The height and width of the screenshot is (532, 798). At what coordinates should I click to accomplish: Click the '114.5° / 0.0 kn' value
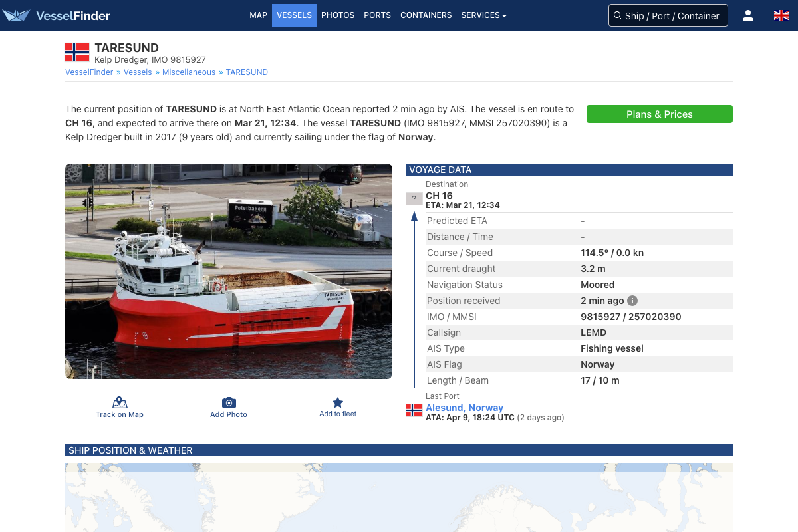pyautogui.click(x=612, y=253)
